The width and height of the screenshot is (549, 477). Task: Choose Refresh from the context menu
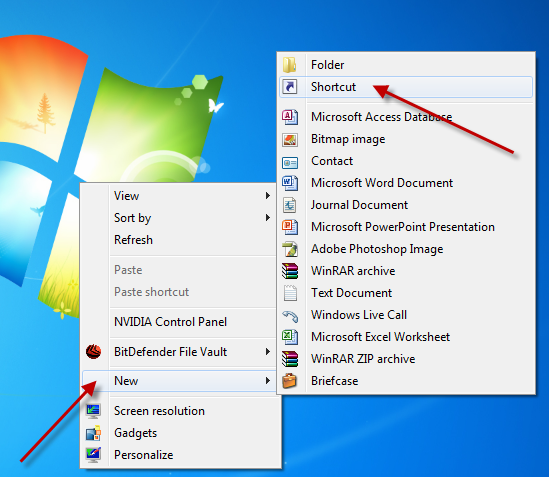pos(180,240)
